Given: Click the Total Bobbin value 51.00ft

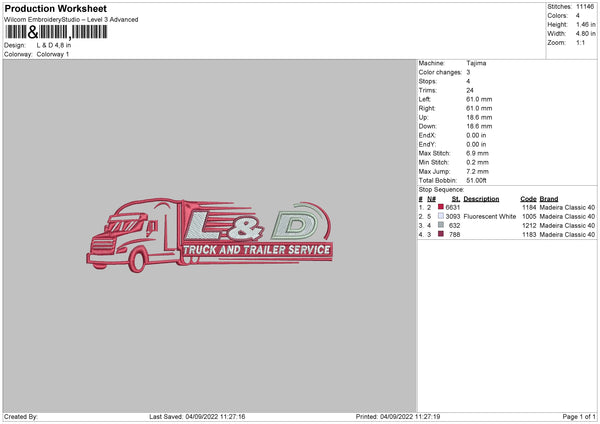Looking at the screenshot, I should click(476, 181).
